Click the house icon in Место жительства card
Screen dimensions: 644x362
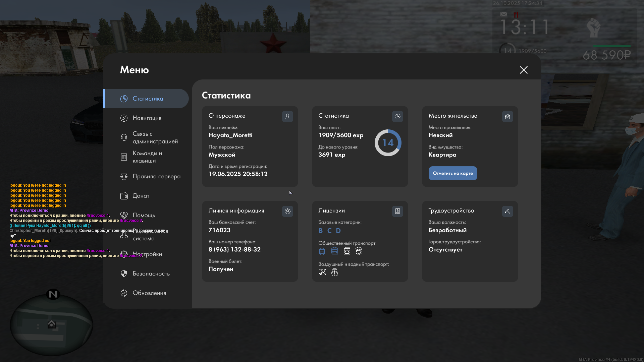pyautogui.click(x=507, y=116)
